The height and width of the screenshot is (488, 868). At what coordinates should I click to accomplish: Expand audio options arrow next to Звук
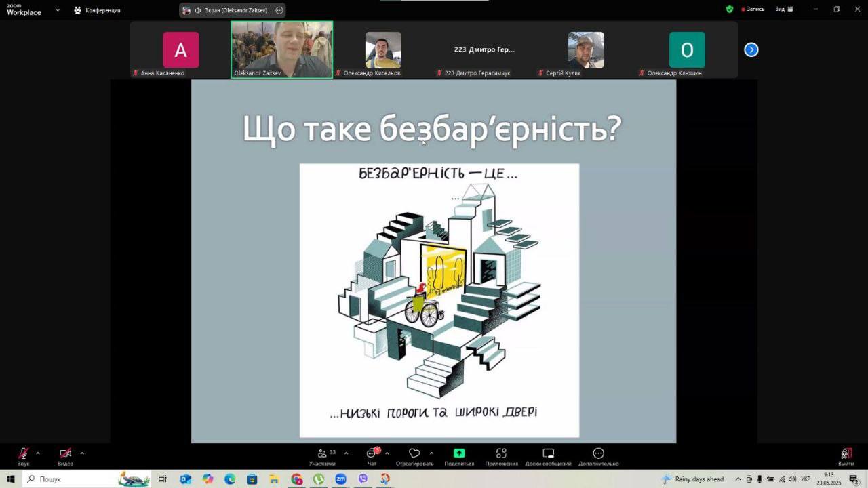38,453
